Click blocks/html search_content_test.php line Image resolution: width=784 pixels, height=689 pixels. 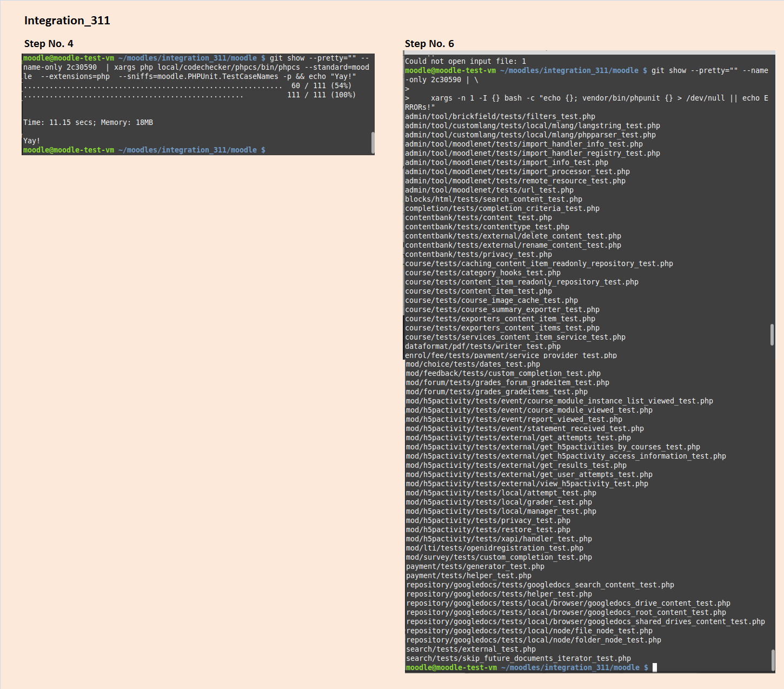coord(494,200)
